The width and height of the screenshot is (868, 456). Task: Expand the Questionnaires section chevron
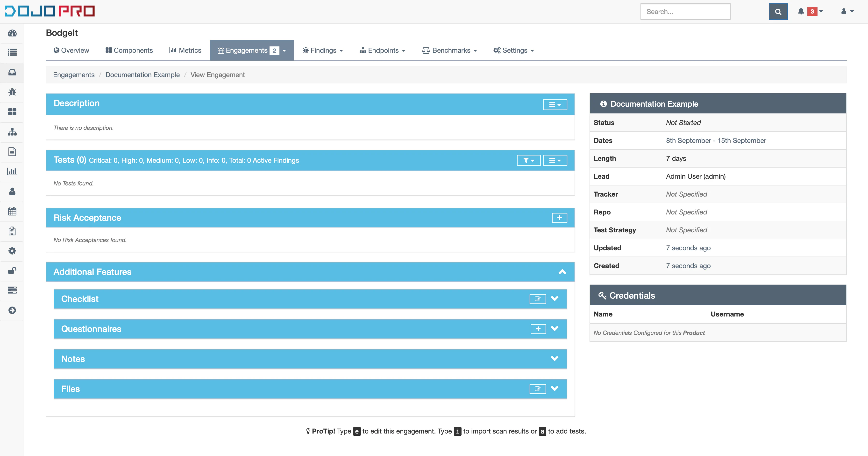tap(554, 329)
